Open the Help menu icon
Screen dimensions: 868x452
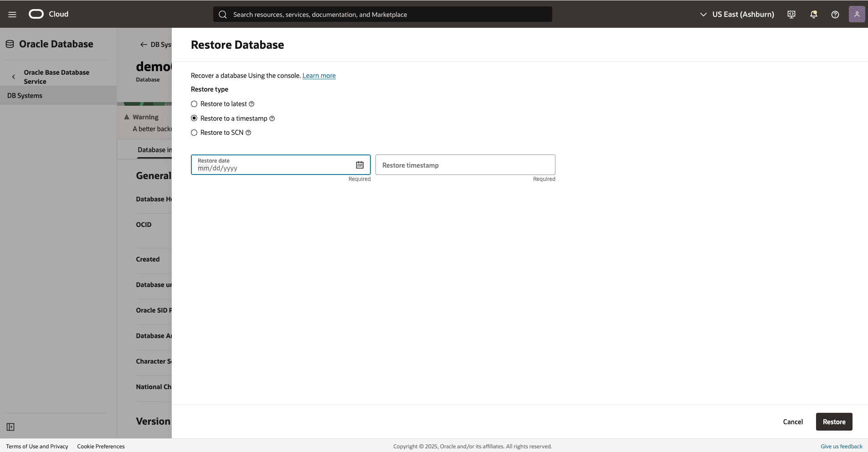pos(835,14)
